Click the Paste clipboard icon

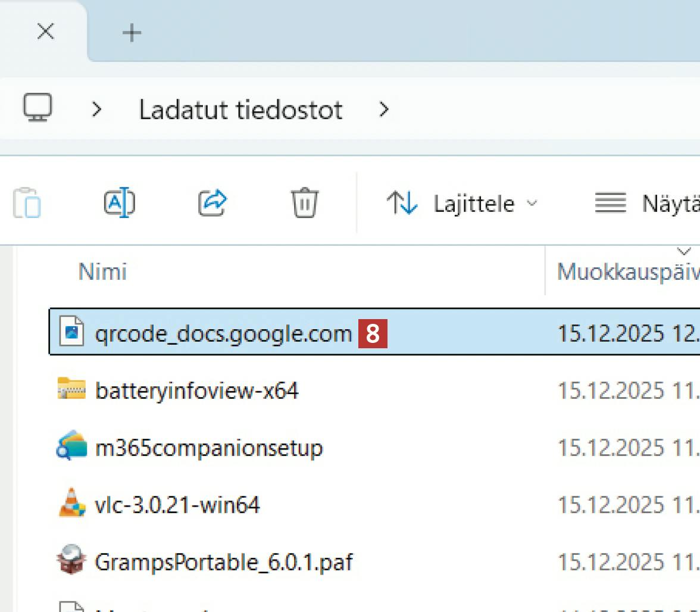point(27,203)
